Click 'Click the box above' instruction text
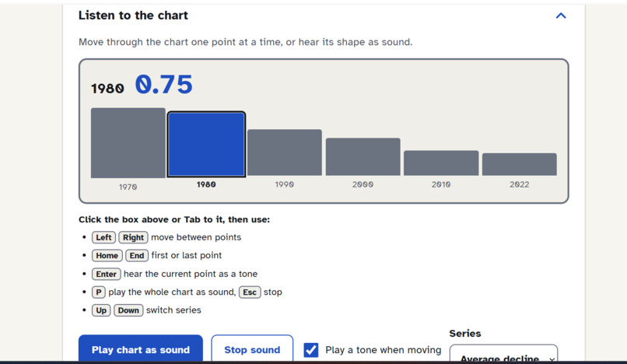Image resolution: width=627 pixels, height=364 pixels. coord(174,219)
